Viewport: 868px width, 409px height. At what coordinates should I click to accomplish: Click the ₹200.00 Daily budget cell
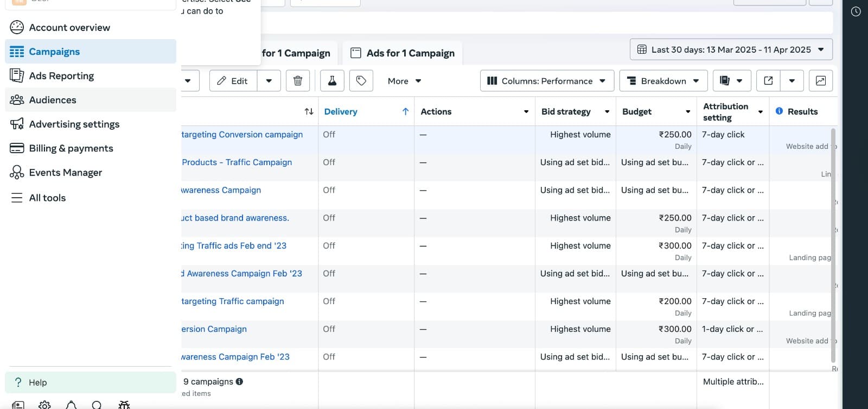[x=656, y=306]
